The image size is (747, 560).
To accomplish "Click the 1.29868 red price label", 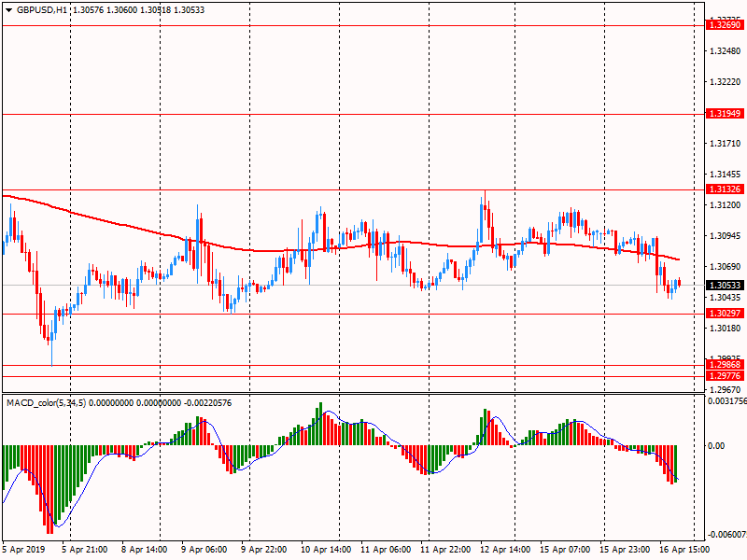I will pyautogui.click(x=725, y=365).
